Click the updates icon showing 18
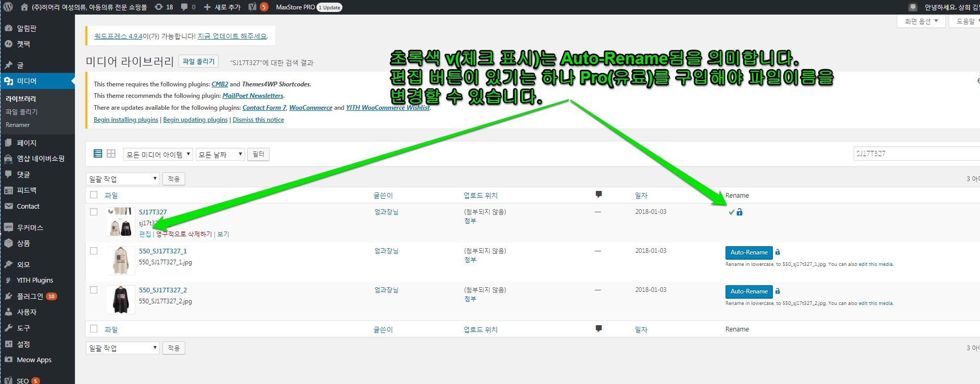 tap(159, 7)
